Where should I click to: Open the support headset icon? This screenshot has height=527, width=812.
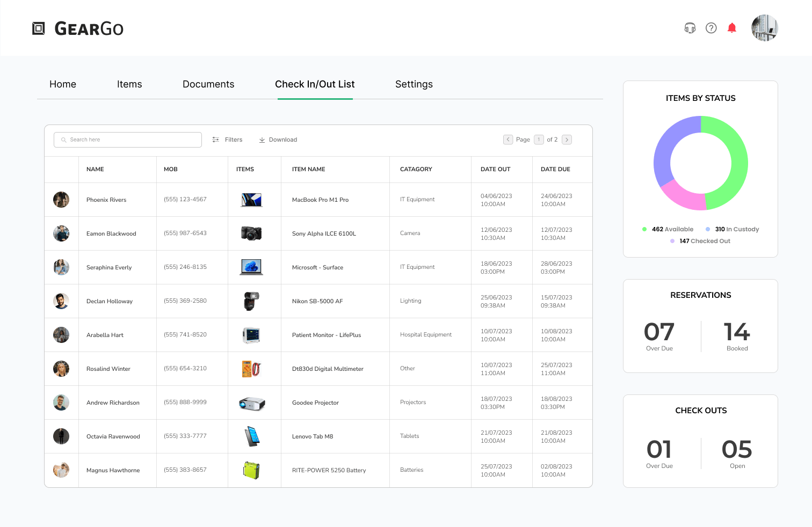pyautogui.click(x=690, y=27)
